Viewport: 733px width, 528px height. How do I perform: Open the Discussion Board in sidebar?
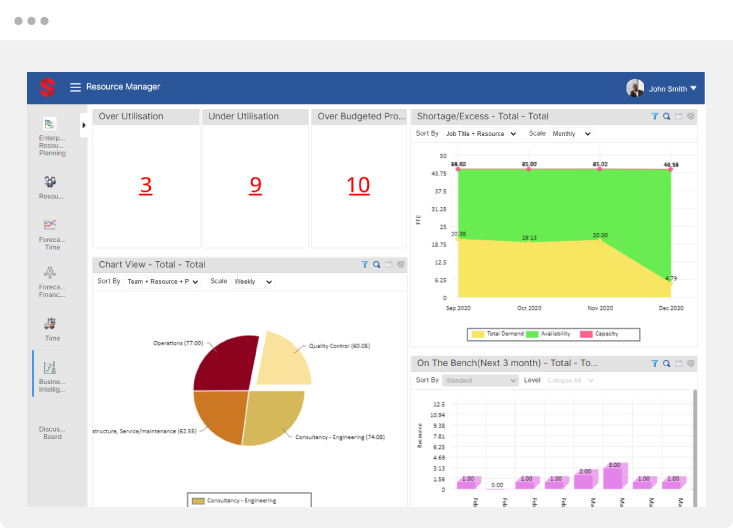tap(52, 432)
